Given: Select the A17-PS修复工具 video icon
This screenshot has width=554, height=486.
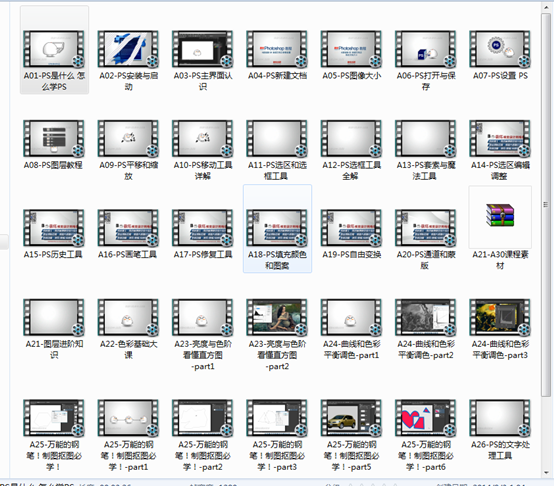Looking at the screenshot, I should (x=202, y=228).
